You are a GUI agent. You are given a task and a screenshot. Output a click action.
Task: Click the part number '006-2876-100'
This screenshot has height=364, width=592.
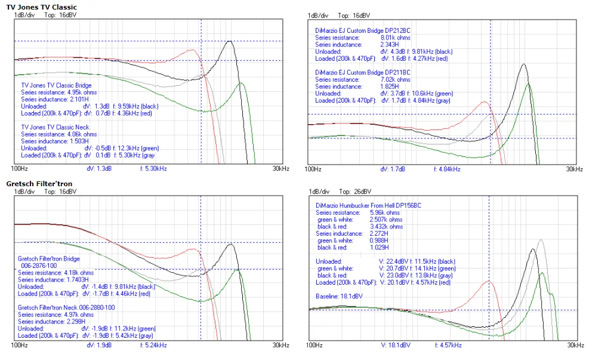point(39,266)
